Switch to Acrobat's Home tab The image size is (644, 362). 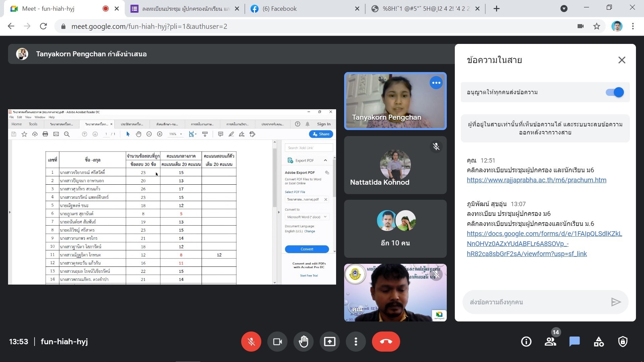pyautogui.click(x=17, y=124)
